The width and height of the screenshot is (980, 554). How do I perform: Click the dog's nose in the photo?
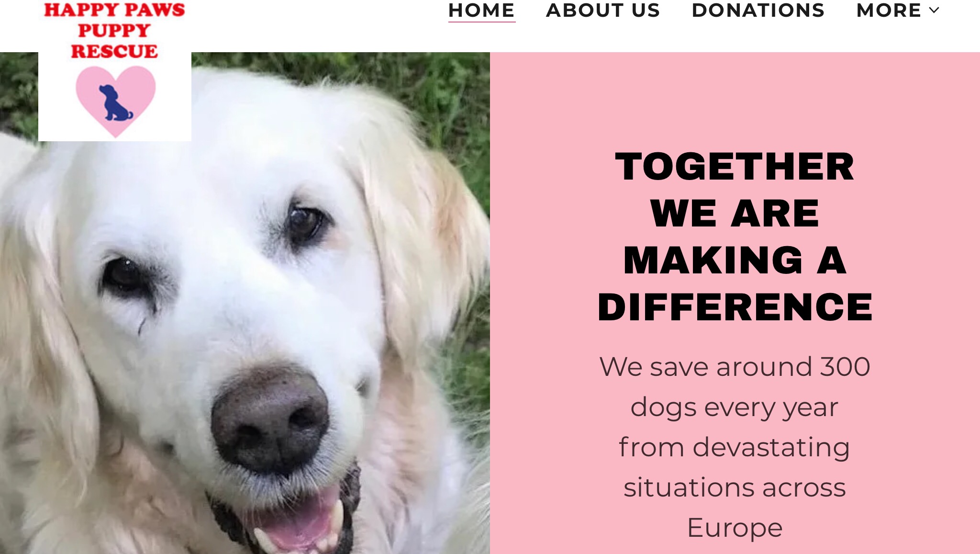270,418
